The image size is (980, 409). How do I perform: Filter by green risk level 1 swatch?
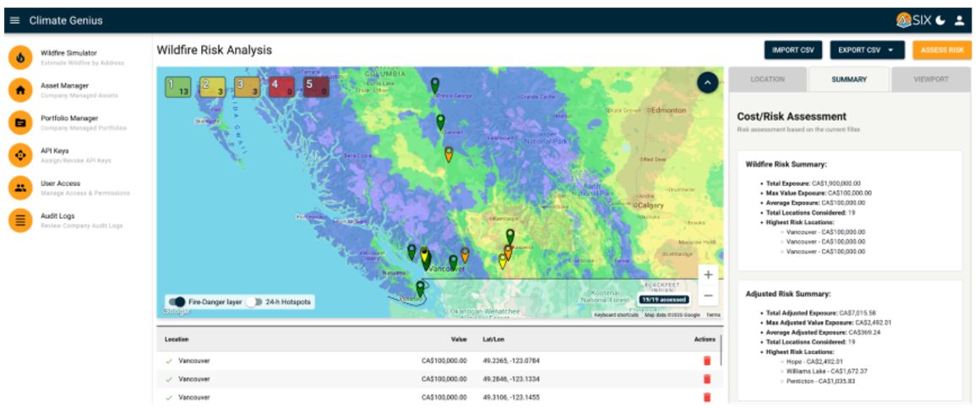pos(177,87)
